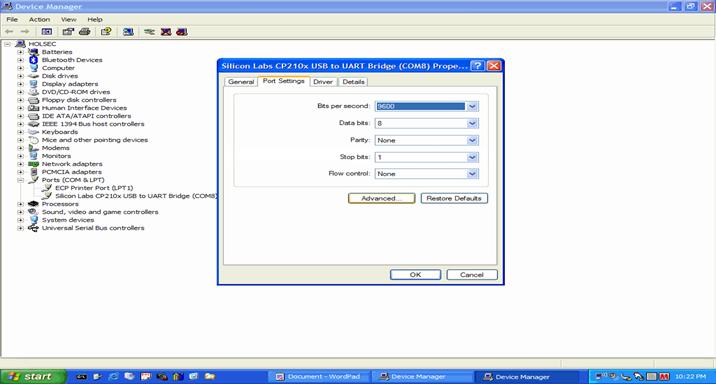The width and height of the screenshot is (716, 384).
Task: Click the Properties toolbar icon
Action: point(68,32)
